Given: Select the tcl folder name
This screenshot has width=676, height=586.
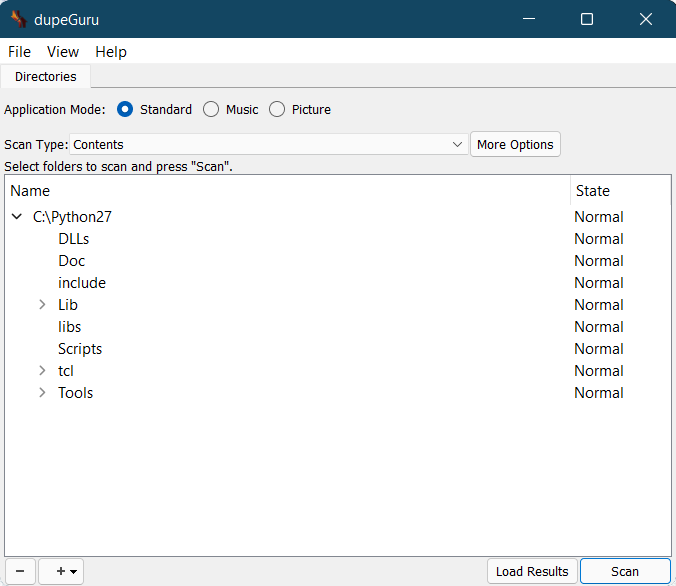Looking at the screenshot, I should coord(66,371).
